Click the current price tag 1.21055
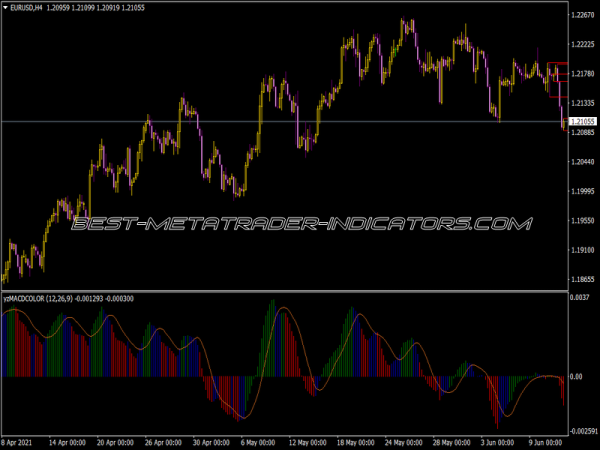This screenshot has height=450, width=600. [582, 122]
